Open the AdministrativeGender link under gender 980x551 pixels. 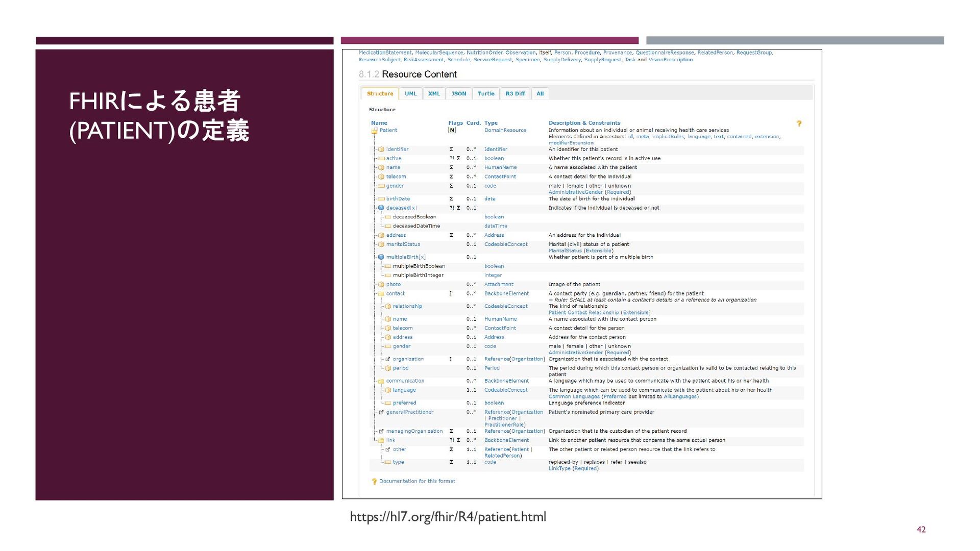click(x=575, y=192)
